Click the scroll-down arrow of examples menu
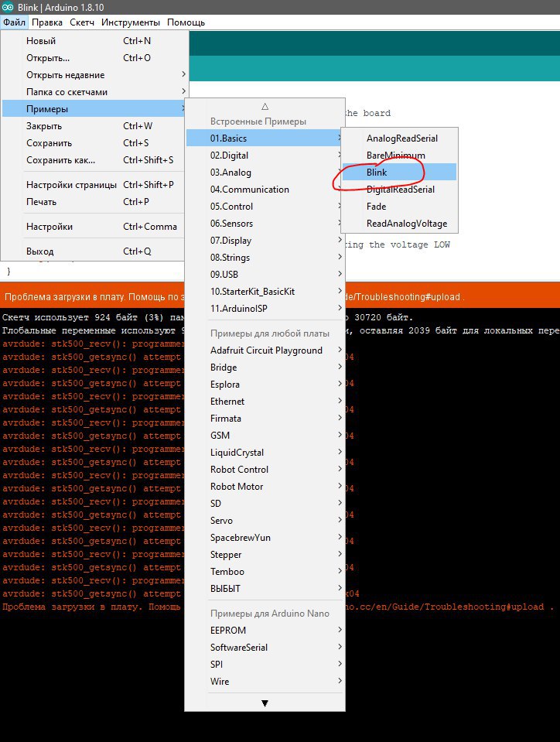Viewport: 560px width, 742px height. pyautogui.click(x=265, y=703)
